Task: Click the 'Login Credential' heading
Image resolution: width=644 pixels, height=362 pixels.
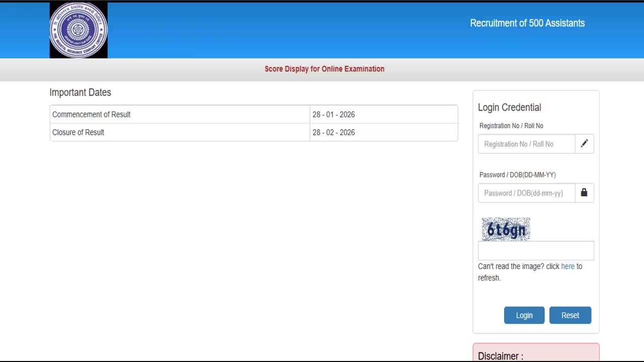Action: coord(509,108)
